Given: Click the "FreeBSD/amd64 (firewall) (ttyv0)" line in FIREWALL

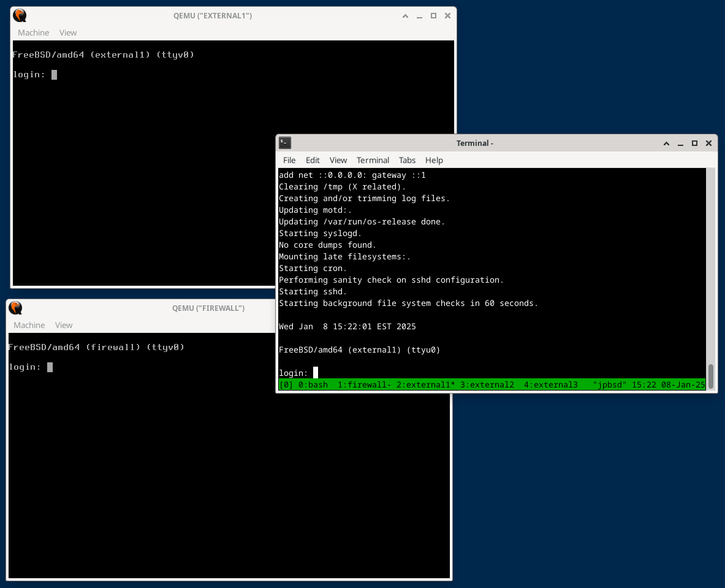Looking at the screenshot, I should [x=96, y=347].
